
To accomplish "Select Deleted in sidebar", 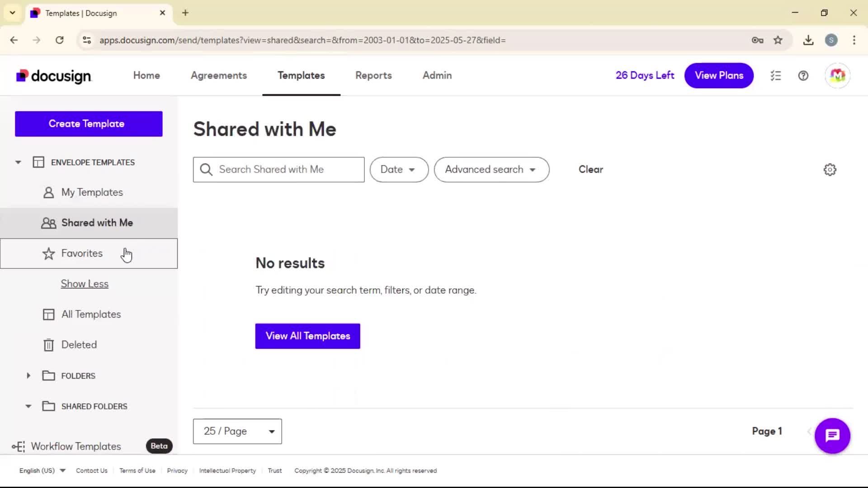I will click(89, 345).
